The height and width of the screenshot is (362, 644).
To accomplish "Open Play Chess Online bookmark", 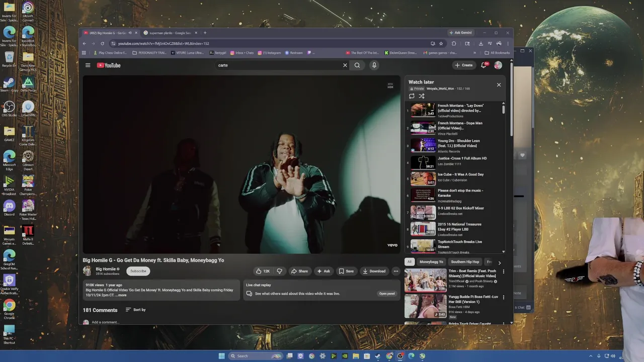I will coord(110,53).
